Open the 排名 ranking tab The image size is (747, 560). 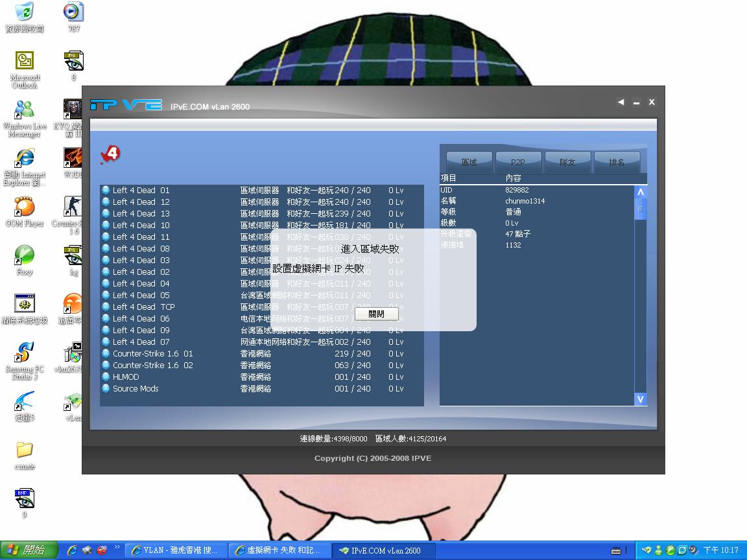[x=617, y=162]
